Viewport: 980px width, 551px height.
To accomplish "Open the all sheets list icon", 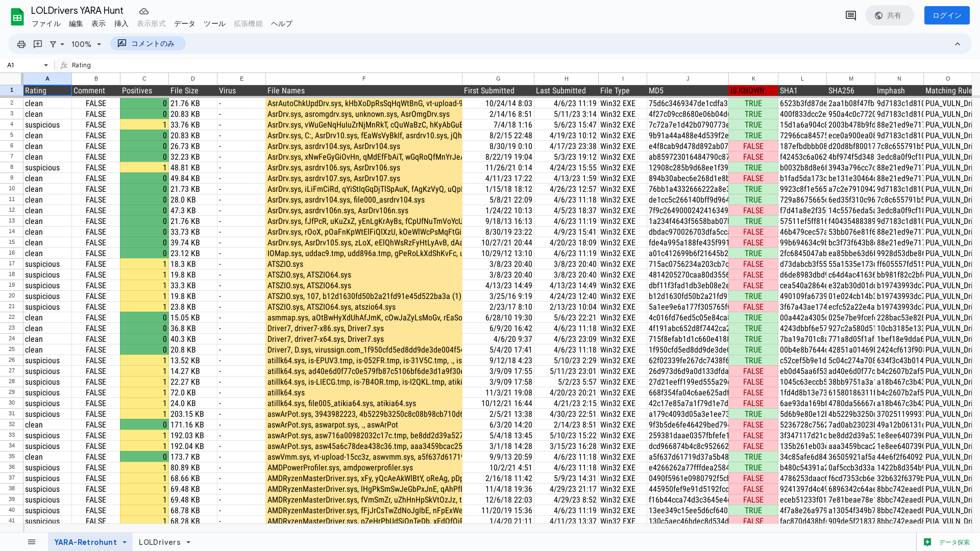I will coord(32,542).
